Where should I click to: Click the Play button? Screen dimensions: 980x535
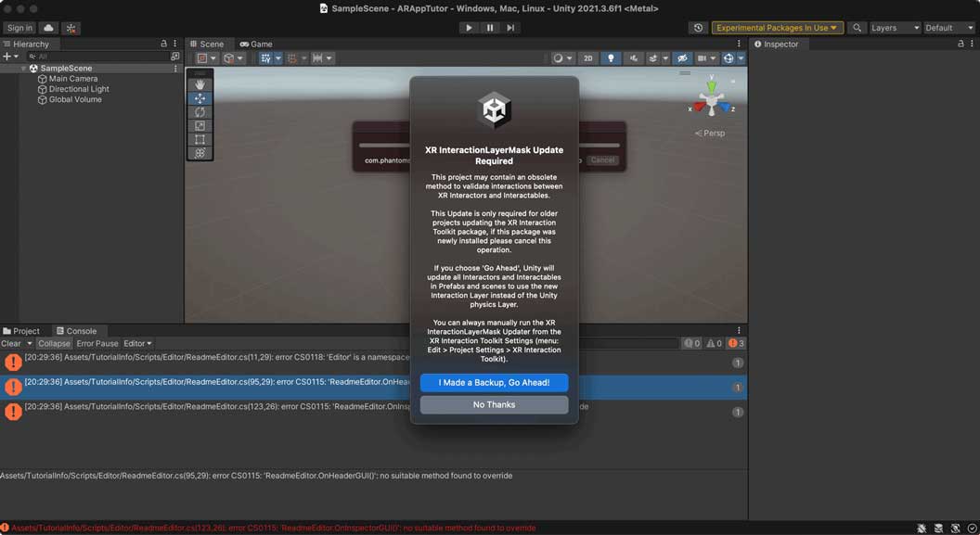point(469,28)
